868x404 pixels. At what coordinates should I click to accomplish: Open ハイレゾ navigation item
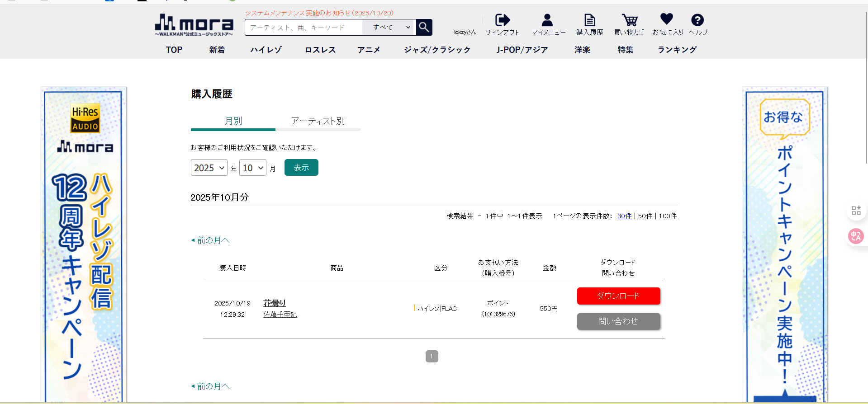tap(266, 50)
